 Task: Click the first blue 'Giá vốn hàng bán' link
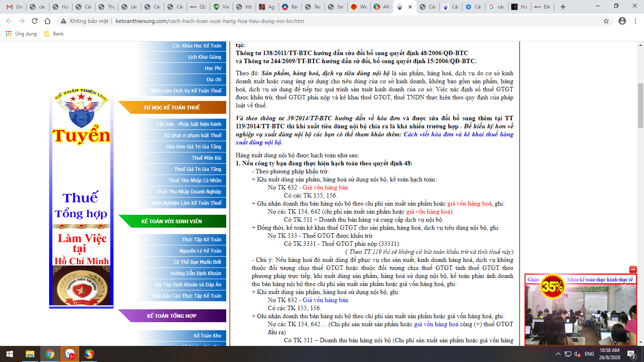pyautogui.click(x=326, y=300)
